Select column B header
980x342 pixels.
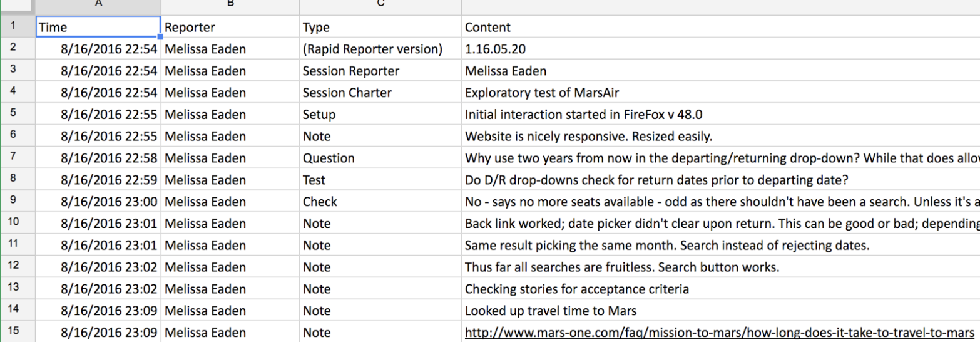230,5
